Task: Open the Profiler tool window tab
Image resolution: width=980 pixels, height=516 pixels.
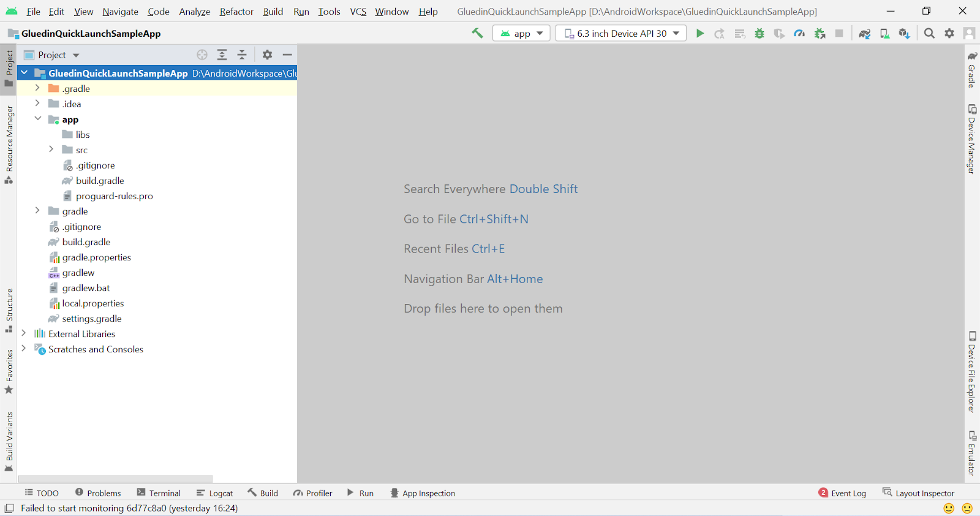Action: click(x=312, y=493)
